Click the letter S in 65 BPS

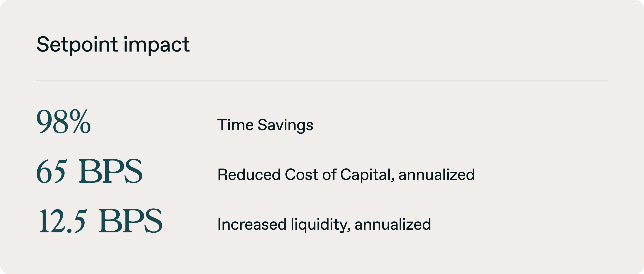click(x=133, y=171)
